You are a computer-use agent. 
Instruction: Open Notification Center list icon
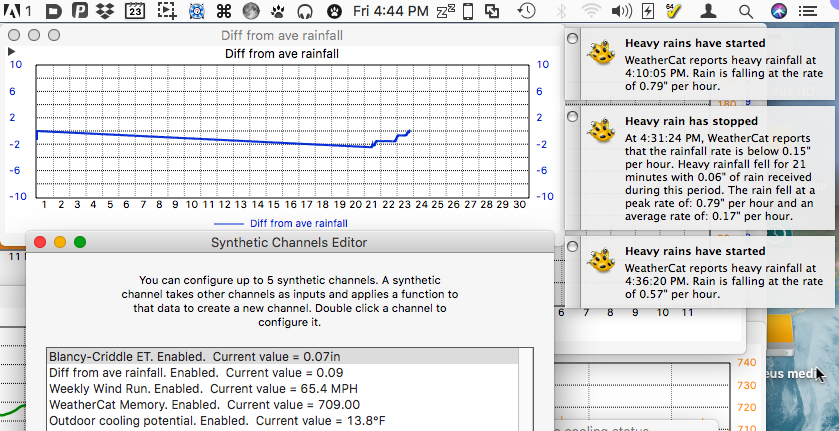pyautogui.click(x=806, y=10)
